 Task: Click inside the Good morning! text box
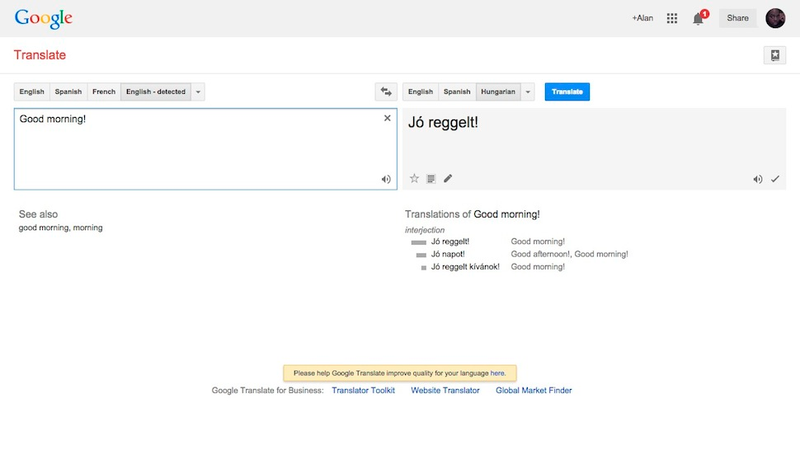tap(206, 149)
